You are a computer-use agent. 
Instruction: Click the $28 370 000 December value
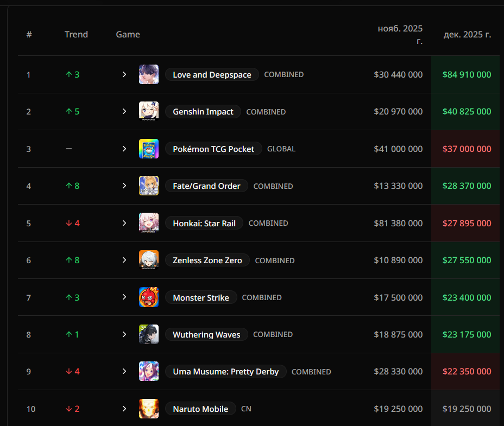click(x=467, y=186)
